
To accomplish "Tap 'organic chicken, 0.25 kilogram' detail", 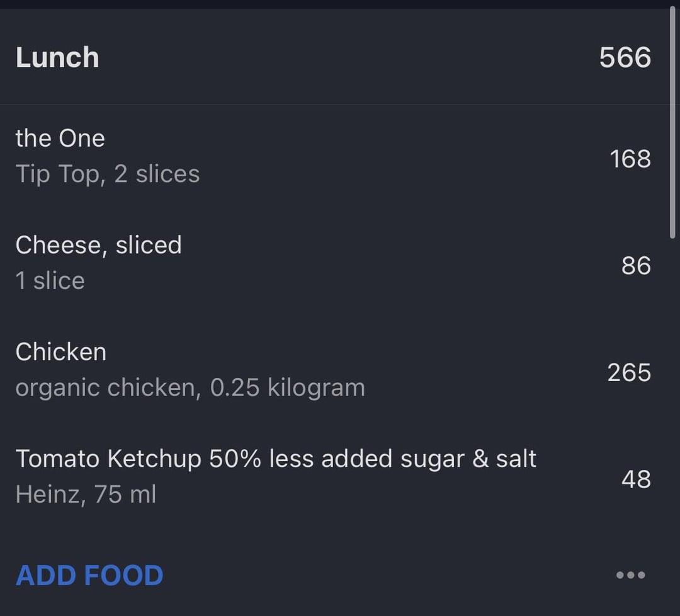I will 190,388.
